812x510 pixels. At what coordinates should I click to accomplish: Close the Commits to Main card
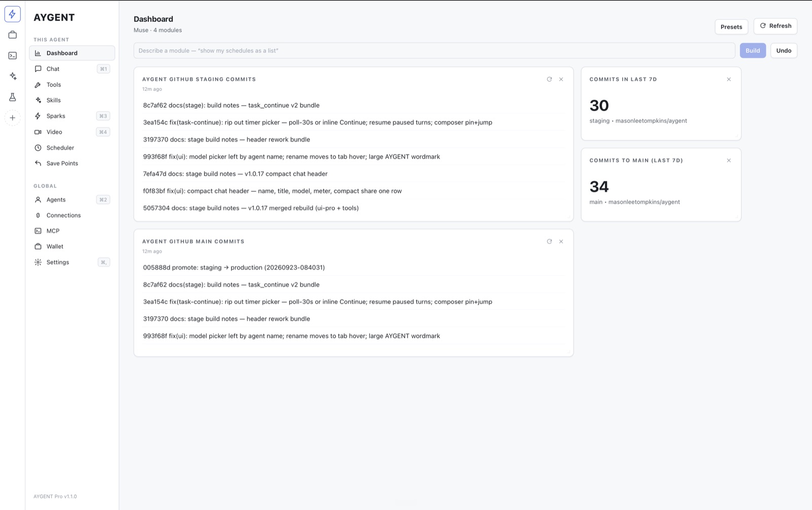729,160
